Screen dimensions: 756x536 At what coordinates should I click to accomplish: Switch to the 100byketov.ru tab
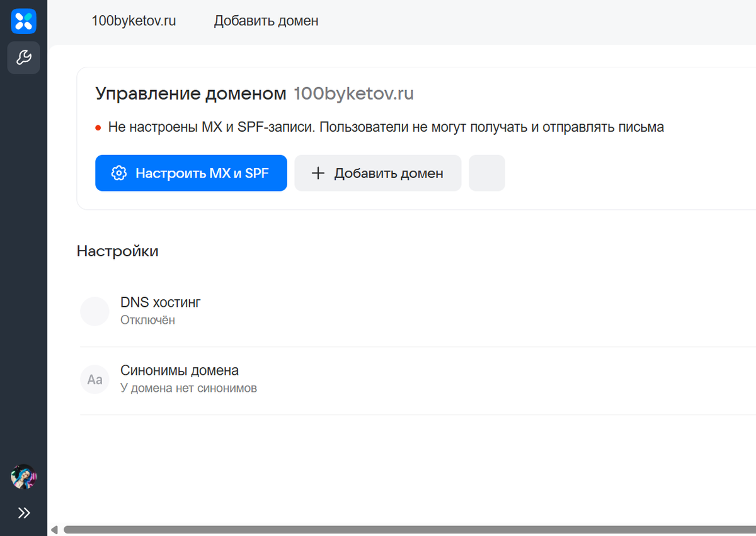(134, 21)
